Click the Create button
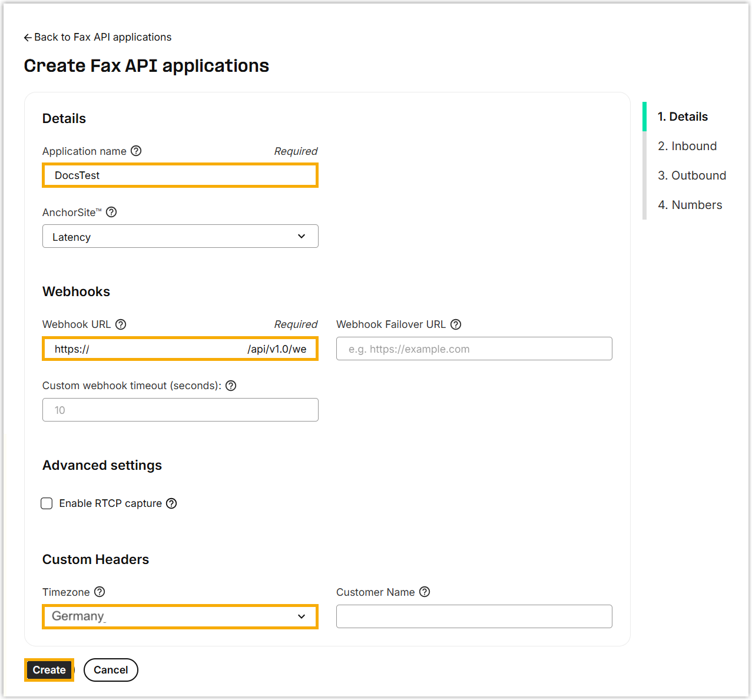Screen dimensions: 752x700 coord(49,670)
